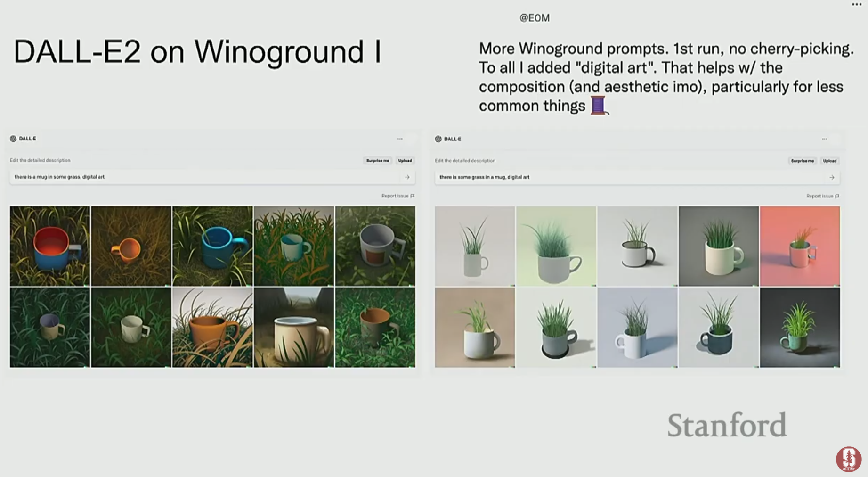Submit the 'mug in some grass' prompt arrow
This screenshot has height=477, width=868.
click(x=407, y=177)
